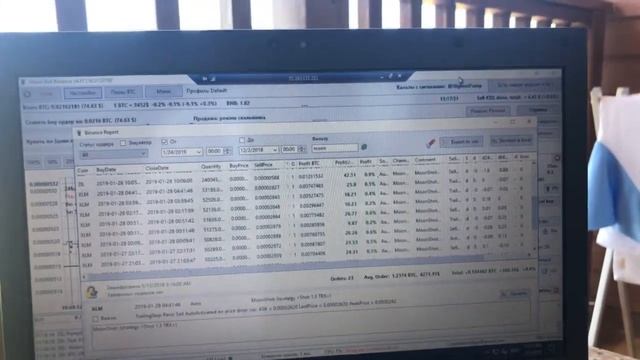Open the status dropdown showing 'All'
The width and height of the screenshot is (640, 360).
(x=113, y=155)
